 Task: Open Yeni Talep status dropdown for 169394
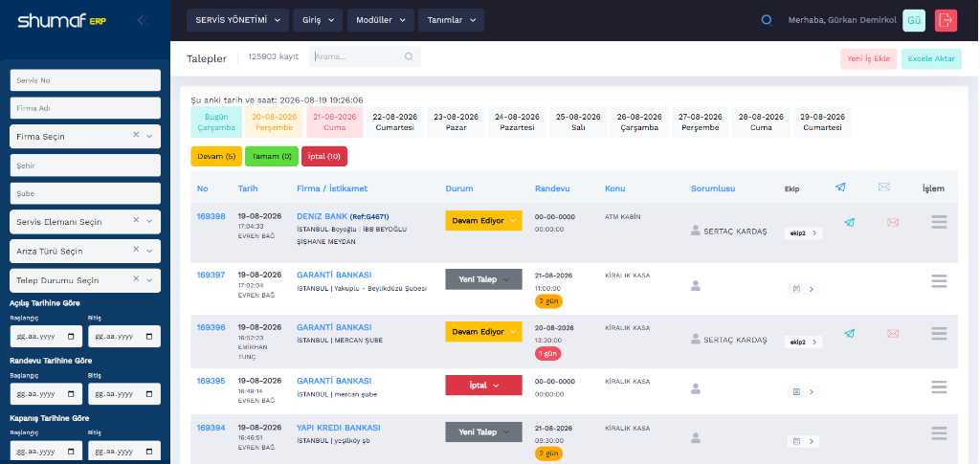(x=483, y=432)
